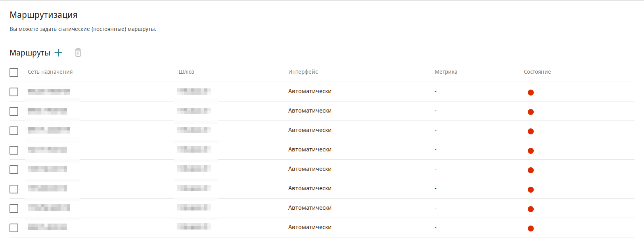Click the red status dot in last row
644x241 pixels.
coord(531,229)
